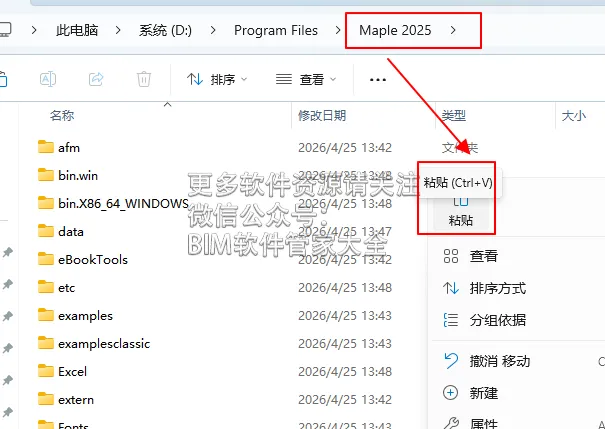This screenshot has width=605, height=429.
Task: Open the three-dots more options menu
Action: click(x=377, y=80)
